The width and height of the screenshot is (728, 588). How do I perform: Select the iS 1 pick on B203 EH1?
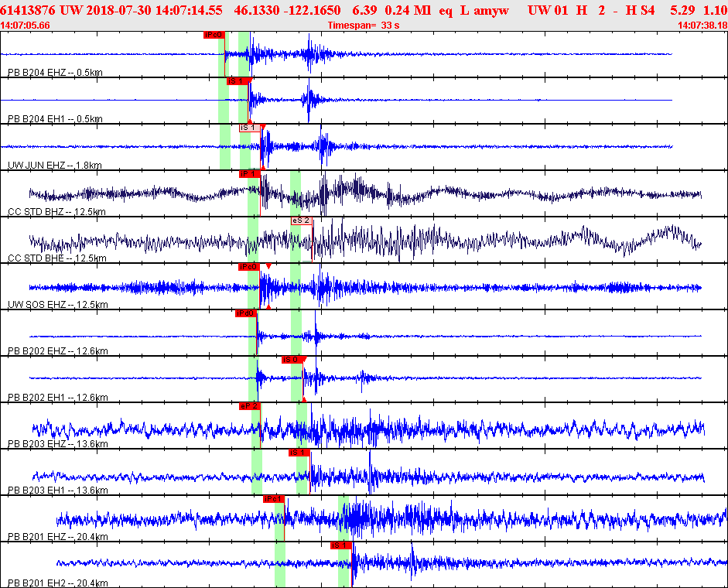[x=299, y=453]
